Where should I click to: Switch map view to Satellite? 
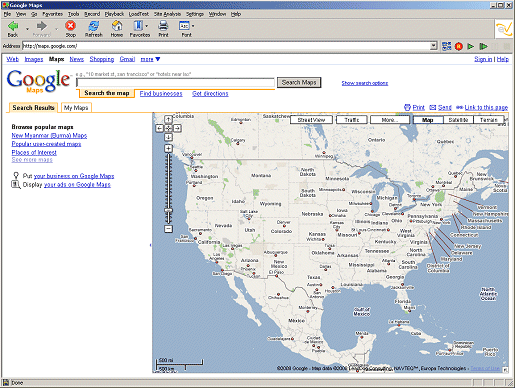pyautogui.click(x=458, y=120)
